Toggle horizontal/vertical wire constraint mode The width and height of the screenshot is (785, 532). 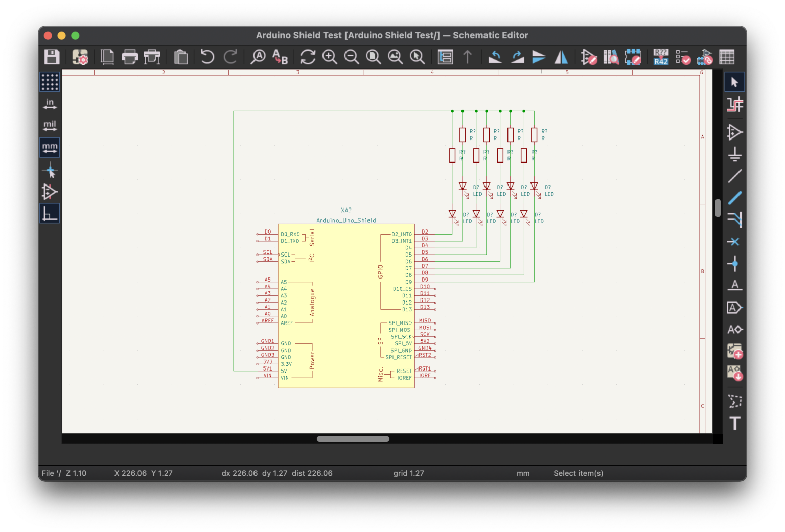click(x=50, y=214)
